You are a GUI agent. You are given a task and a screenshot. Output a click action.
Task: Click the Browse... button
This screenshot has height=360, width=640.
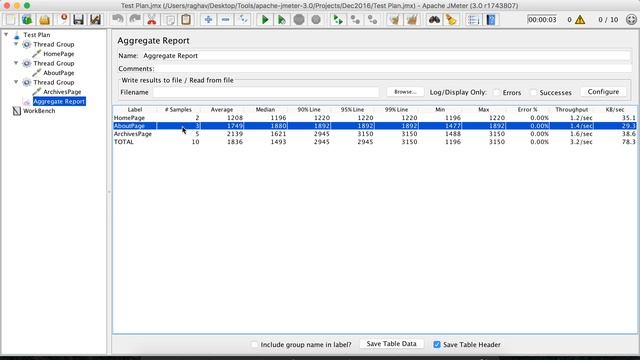coord(405,92)
